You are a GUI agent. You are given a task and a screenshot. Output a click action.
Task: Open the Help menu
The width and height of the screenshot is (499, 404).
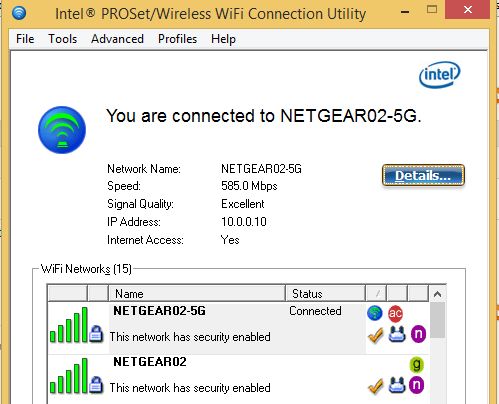(223, 39)
